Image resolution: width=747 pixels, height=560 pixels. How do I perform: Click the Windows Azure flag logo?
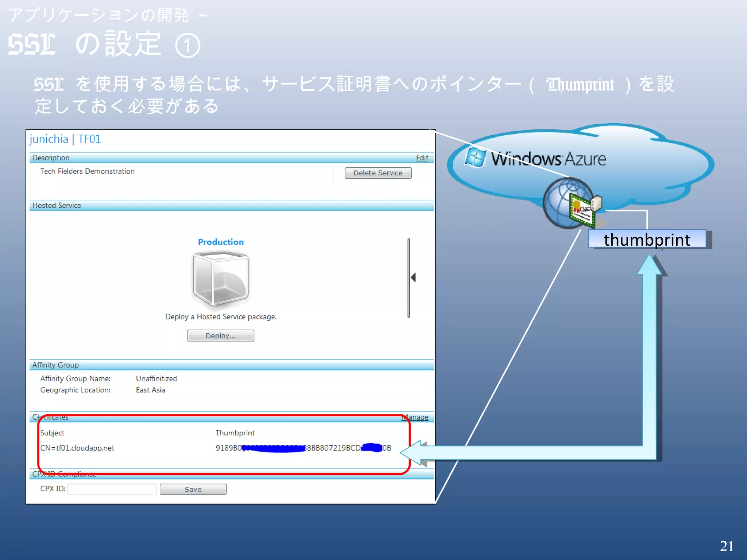click(475, 158)
